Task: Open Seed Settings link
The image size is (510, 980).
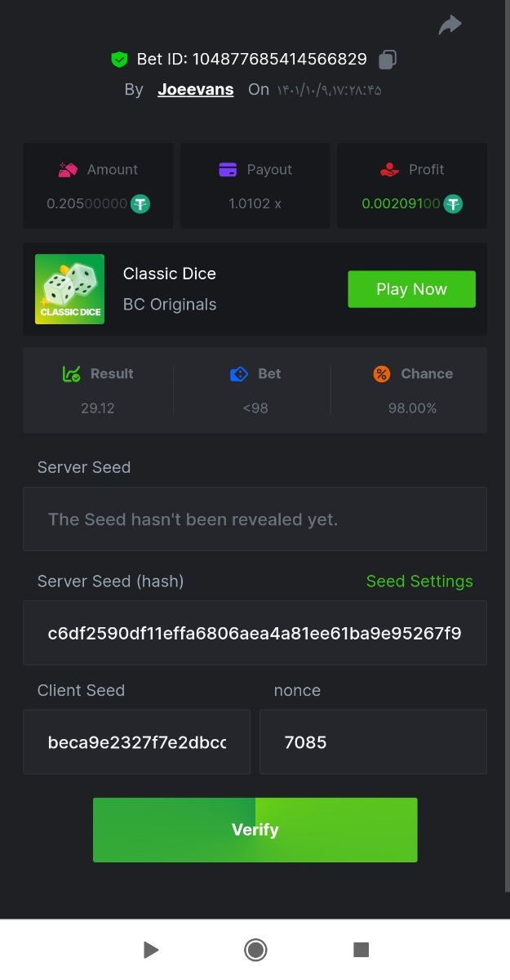Action: pyautogui.click(x=419, y=581)
